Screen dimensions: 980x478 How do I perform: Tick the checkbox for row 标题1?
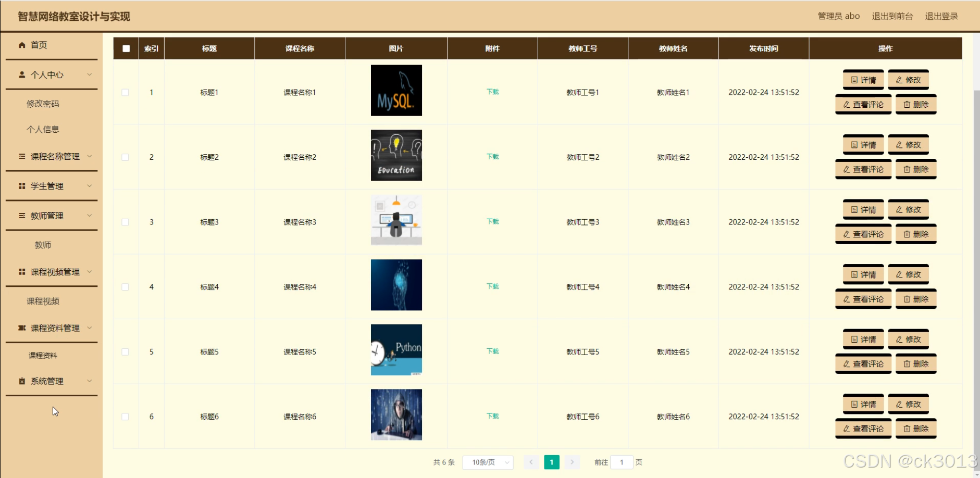(125, 92)
